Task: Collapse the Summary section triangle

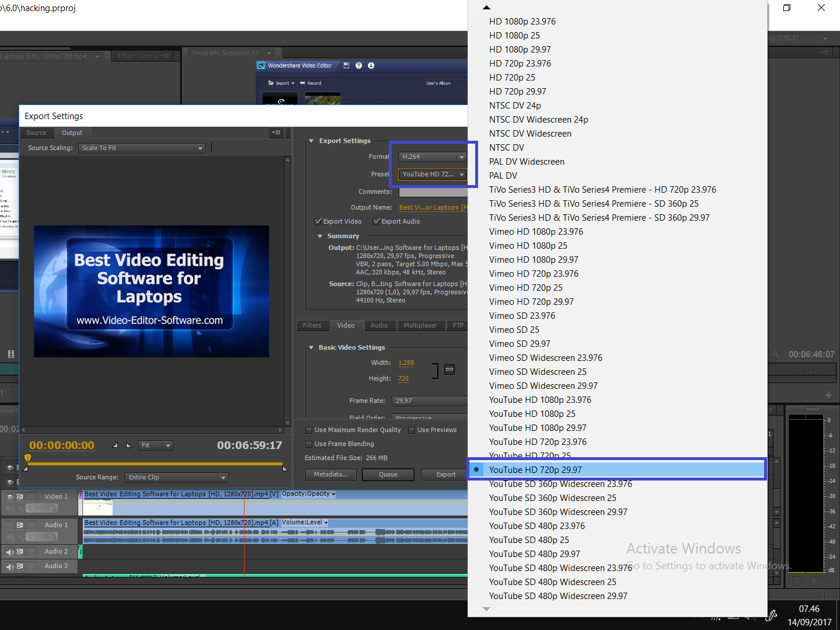Action: coord(320,236)
